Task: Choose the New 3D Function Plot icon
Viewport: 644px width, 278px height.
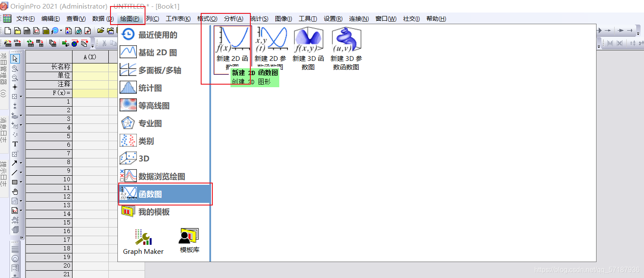Action: pyautogui.click(x=308, y=48)
